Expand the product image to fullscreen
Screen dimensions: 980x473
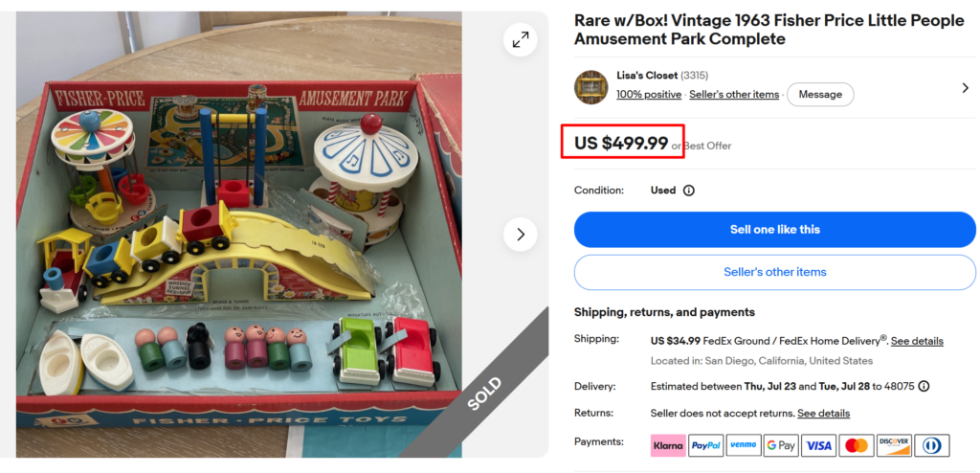point(520,39)
